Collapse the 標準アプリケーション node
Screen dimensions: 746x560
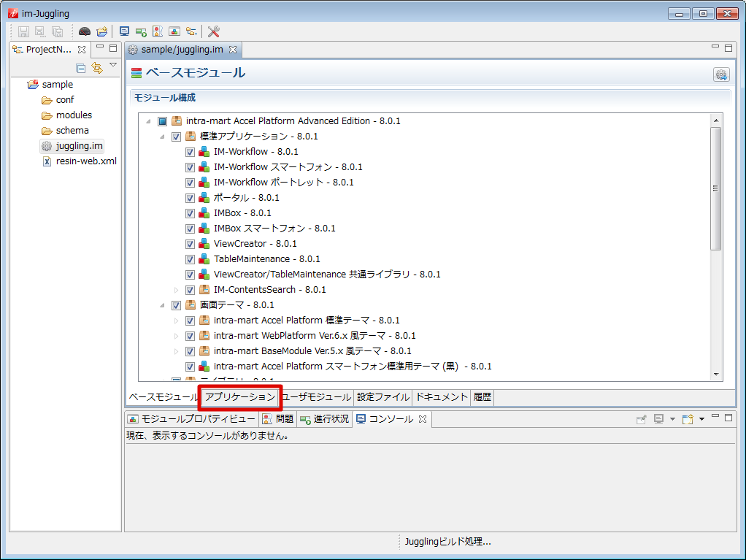[x=162, y=137]
